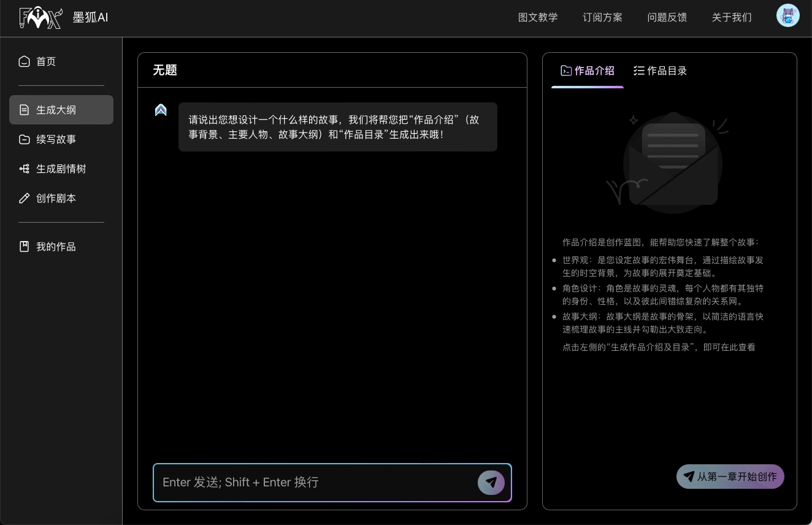This screenshot has width=812, height=525.
Task: Click the 生成大纲 document icon
Action: click(x=25, y=110)
